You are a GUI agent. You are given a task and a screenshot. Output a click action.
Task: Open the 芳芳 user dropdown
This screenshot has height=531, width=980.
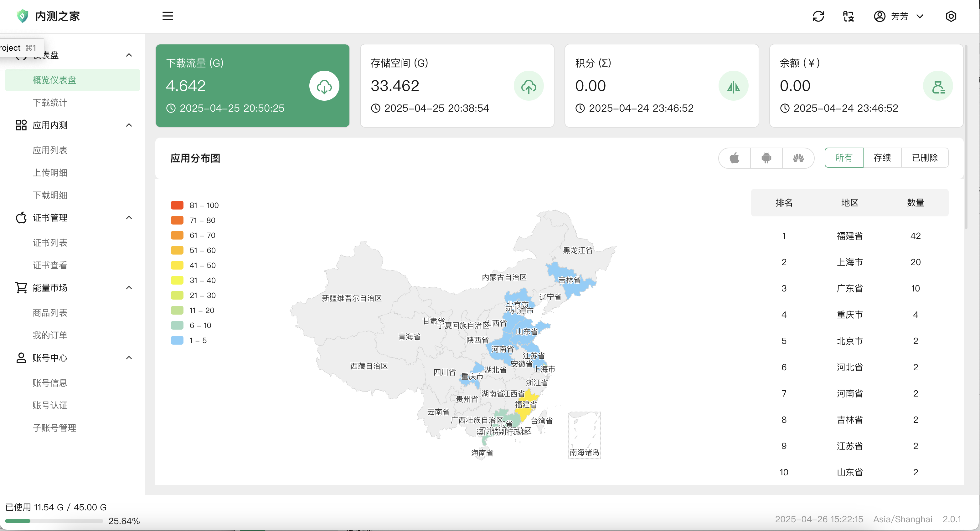click(x=899, y=16)
